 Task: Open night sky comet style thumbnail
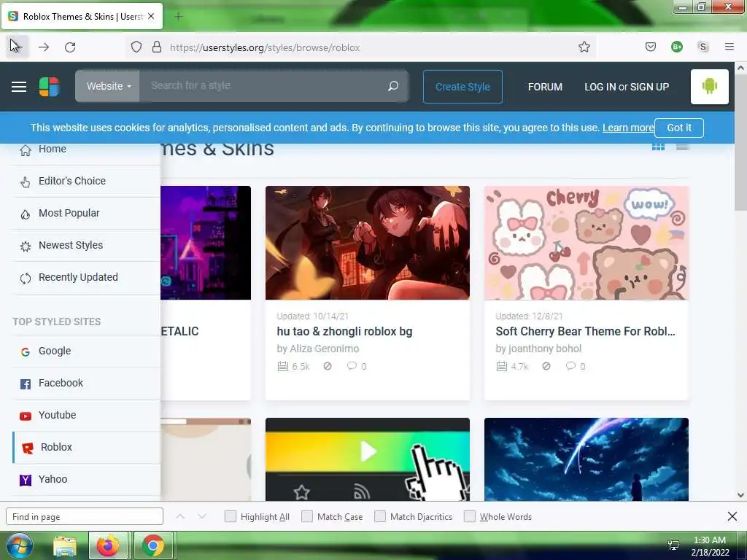pyautogui.click(x=586, y=459)
